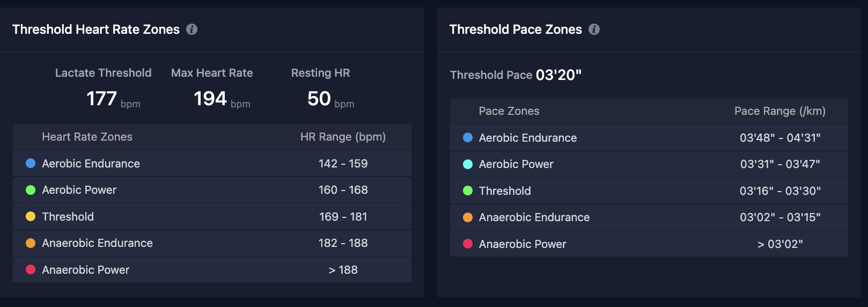
Task: Click info icon beside Threshold Heart Rate Zones
Action: pyautogui.click(x=192, y=30)
